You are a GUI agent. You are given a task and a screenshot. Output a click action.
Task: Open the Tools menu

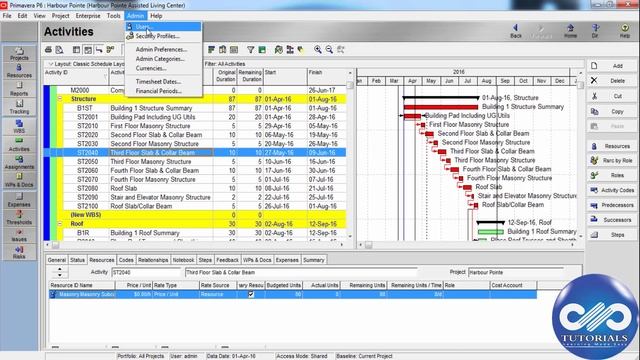click(113, 16)
